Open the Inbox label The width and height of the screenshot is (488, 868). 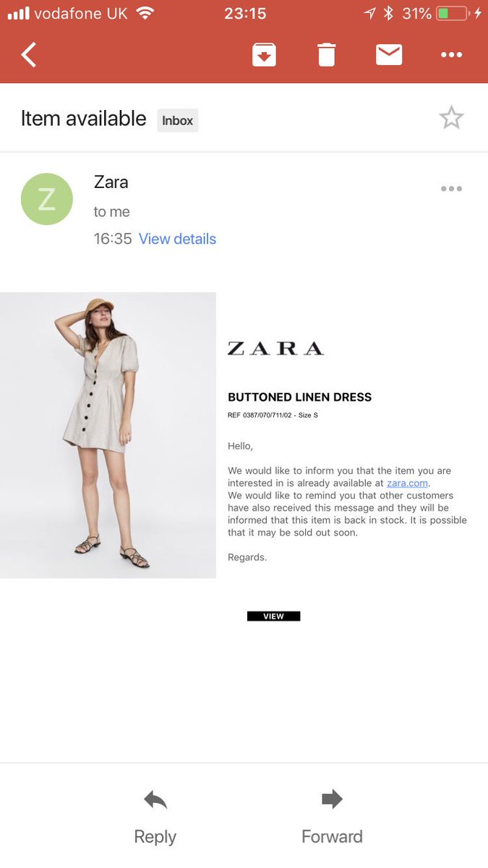[x=177, y=121]
